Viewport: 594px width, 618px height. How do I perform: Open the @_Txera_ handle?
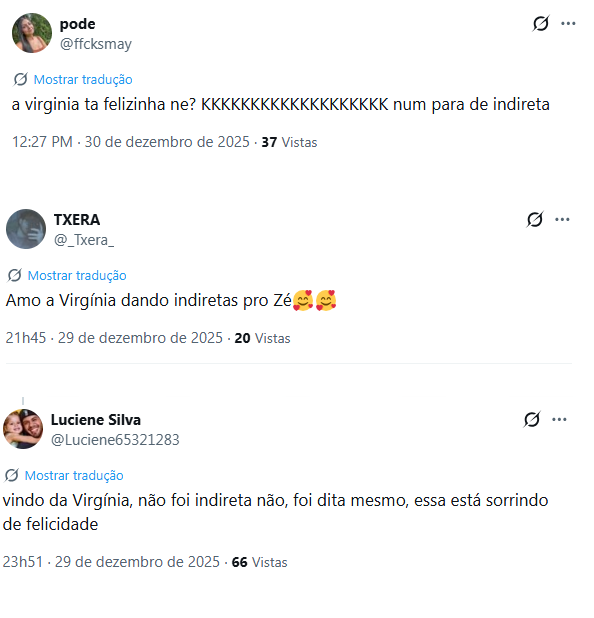[84, 240]
